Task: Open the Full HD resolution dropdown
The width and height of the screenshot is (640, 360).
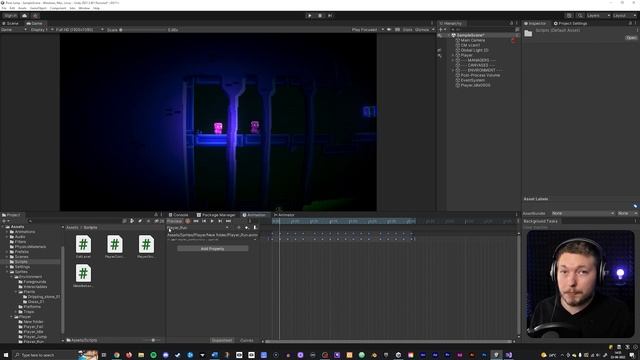Action: pyautogui.click(x=79, y=30)
